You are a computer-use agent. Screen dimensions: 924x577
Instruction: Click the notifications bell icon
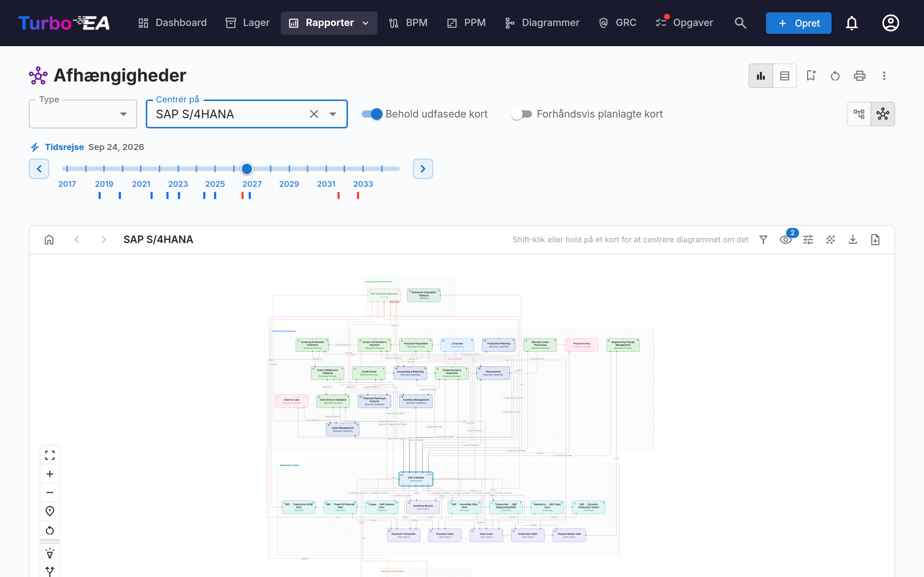(851, 23)
